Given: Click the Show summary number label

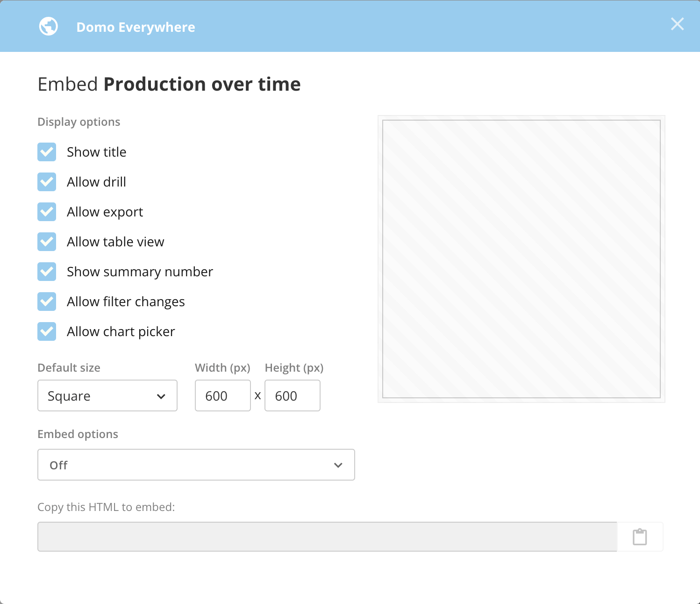Looking at the screenshot, I should 140,272.
